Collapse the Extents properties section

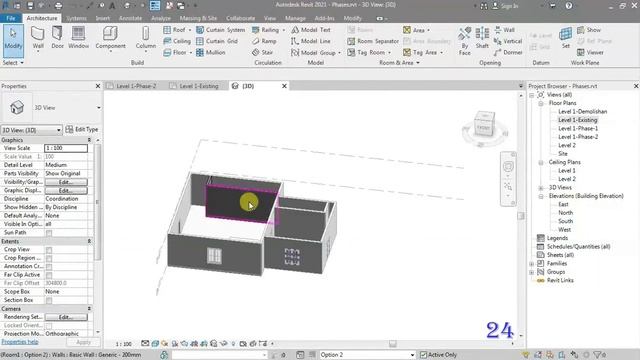(x=89, y=241)
